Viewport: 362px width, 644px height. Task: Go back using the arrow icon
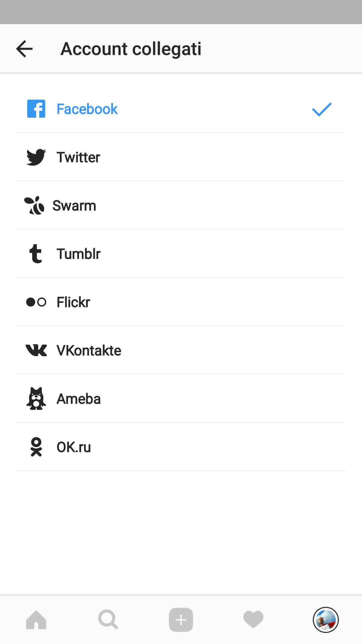pos(24,49)
